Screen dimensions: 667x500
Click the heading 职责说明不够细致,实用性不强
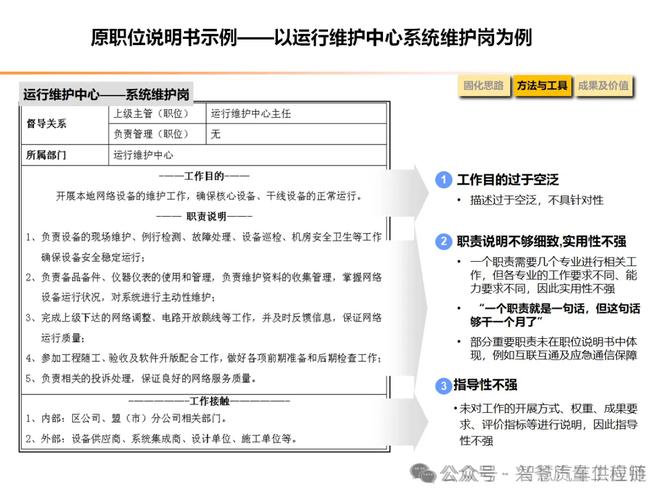tap(541, 241)
